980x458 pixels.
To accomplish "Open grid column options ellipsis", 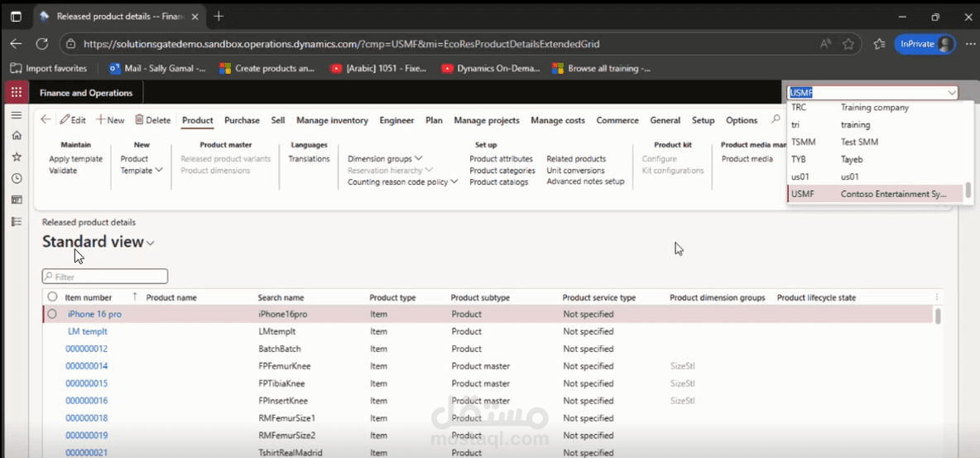I will coord(936,298).
